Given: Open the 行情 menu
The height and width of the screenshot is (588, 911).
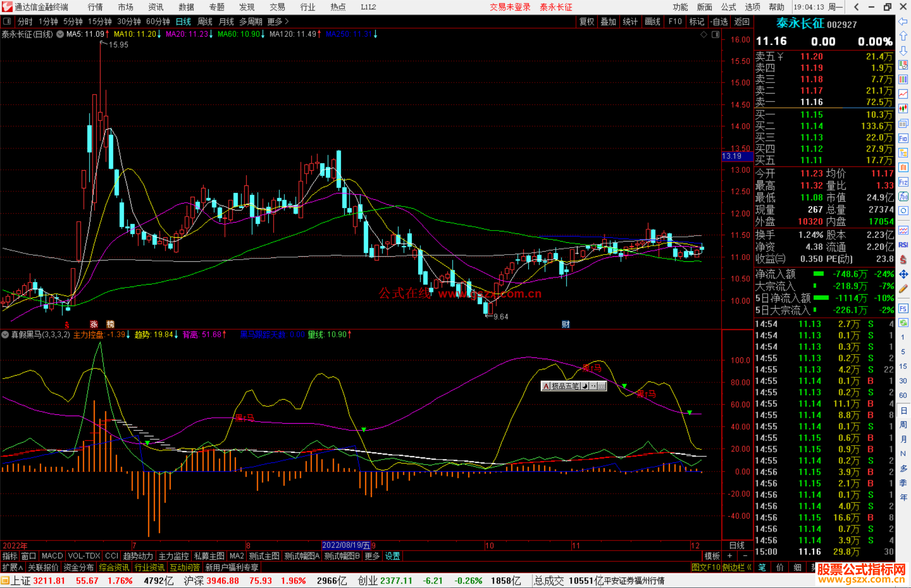Looking at the screenshot, I should (x=95, y=7).
